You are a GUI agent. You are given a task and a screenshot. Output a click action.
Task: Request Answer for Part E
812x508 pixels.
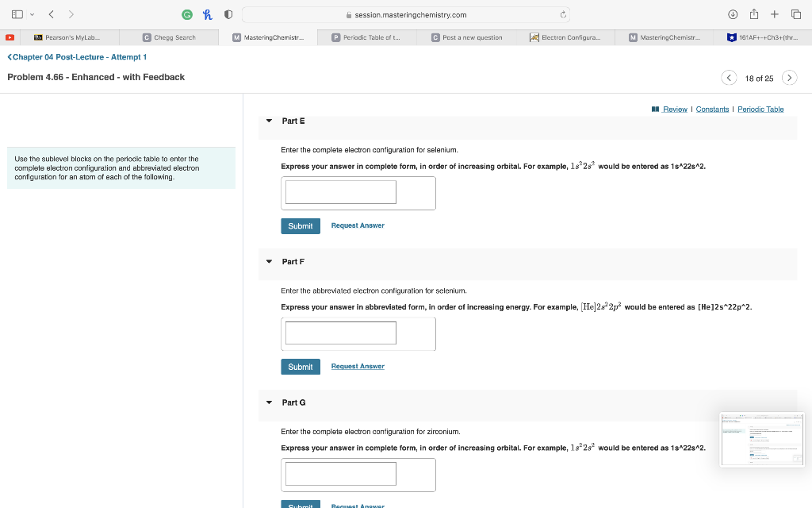coord(358,225)
